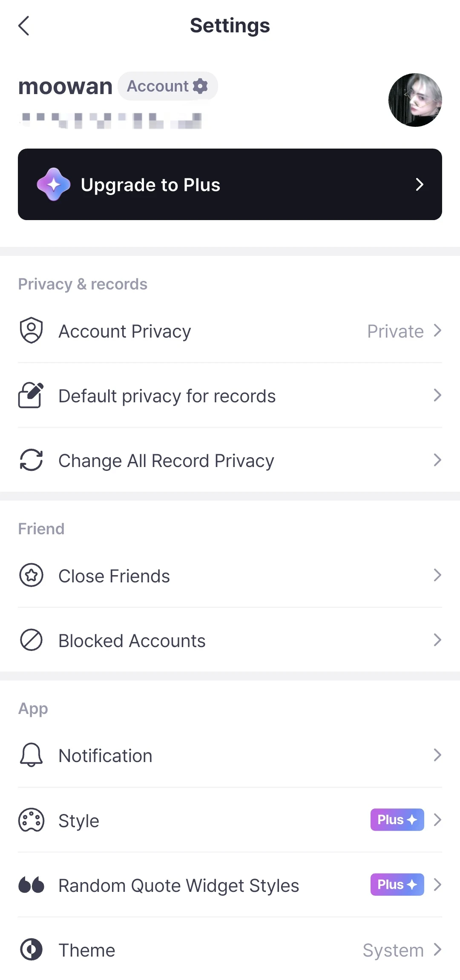The image size is (460, 980).
Task: Click the Random Quote Widget quotation icon
Action: pos(31,885)
